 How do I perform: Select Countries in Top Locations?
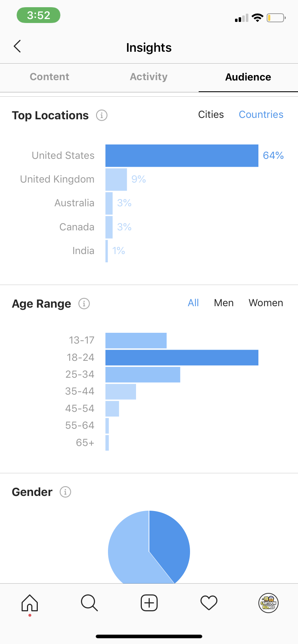(x=261, y=115)
